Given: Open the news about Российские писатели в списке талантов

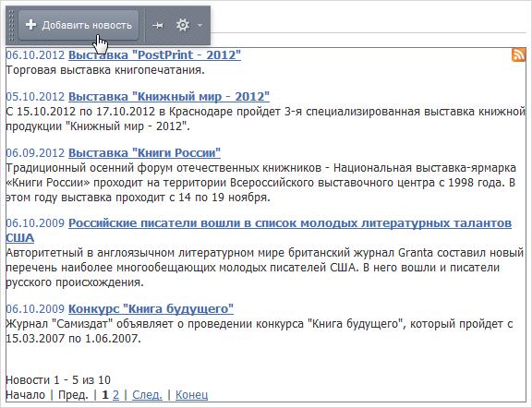Looking at the screenshot, I should [x=259, y=231].
